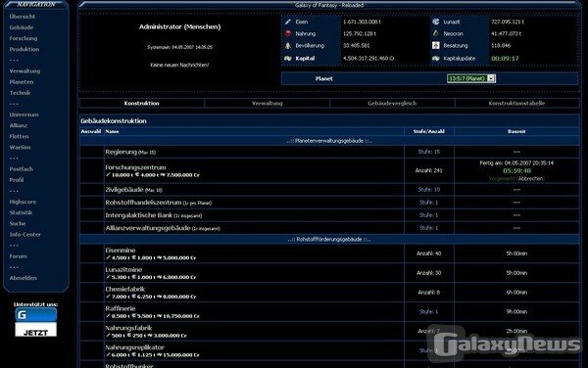Select the Zivilgebäude building name
Viewport: 588px width, 368px height.
click(x=124, y=190)
